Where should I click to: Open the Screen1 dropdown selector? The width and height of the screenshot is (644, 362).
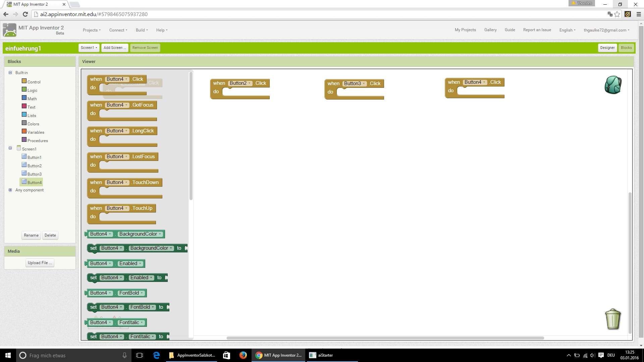pos(89,48)
